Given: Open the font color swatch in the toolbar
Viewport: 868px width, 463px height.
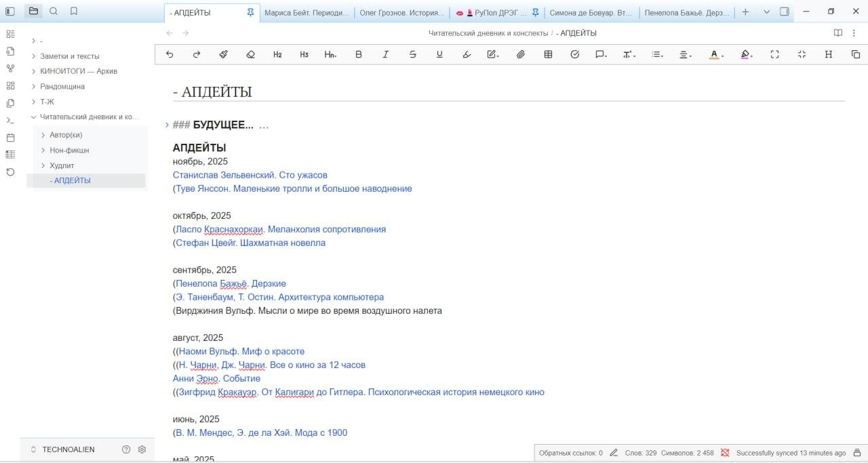Looking at the screenshot, I should (713, 54).
